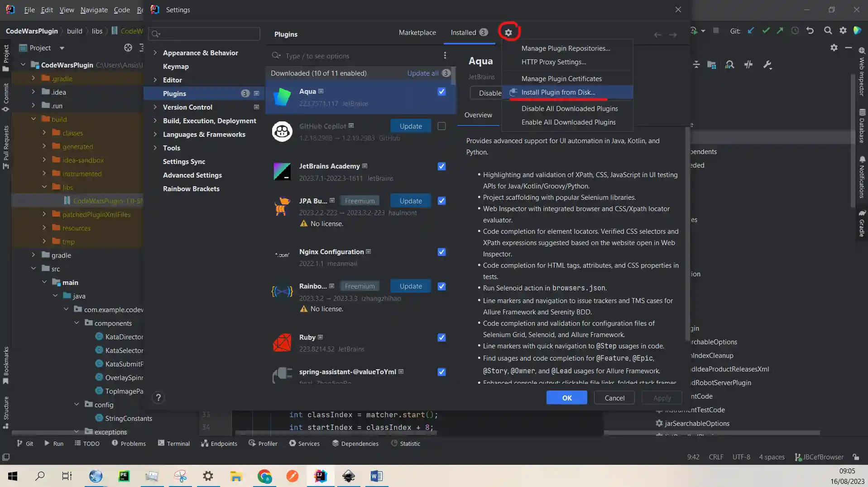Select Install Plugin from Disk menu item
Viewport: 868px width, 487px height.
(x=558, y=92)
